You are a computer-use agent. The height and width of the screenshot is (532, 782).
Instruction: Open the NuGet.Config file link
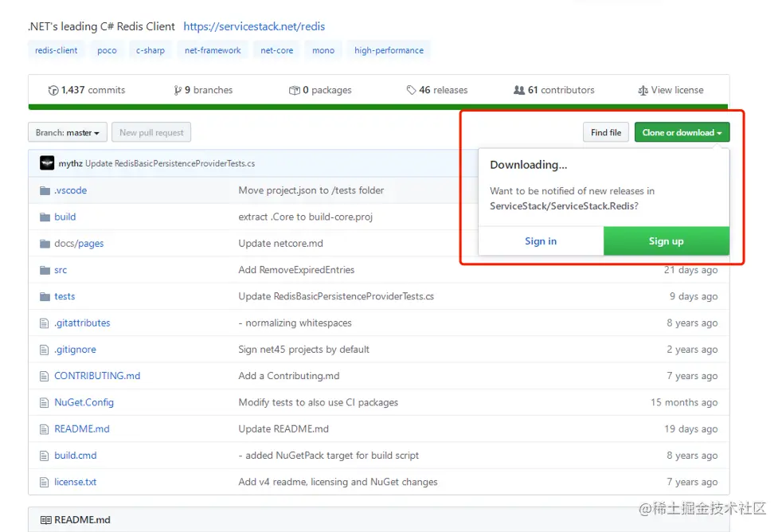click(84, 402)
